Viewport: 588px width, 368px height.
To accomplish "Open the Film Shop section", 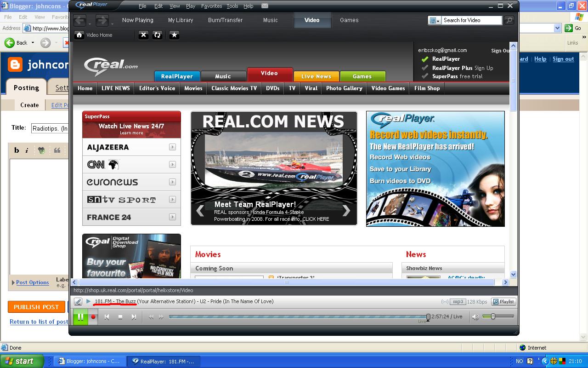I will (427, 88).
